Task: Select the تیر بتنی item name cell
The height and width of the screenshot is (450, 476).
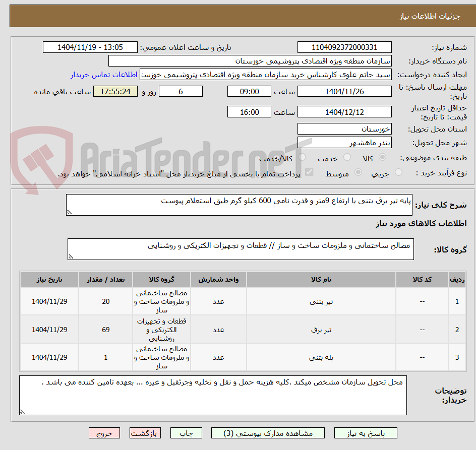Action: pos(321,302)
